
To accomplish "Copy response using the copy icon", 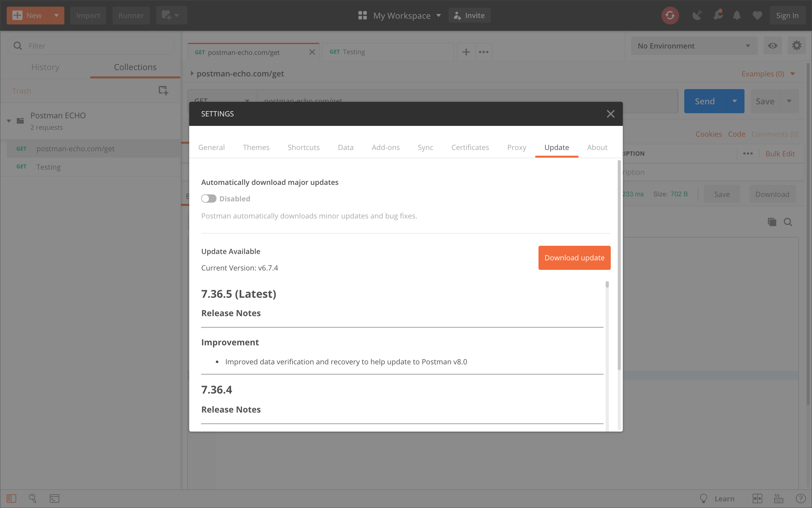I will pyautogui.click(x=772, y=222).
